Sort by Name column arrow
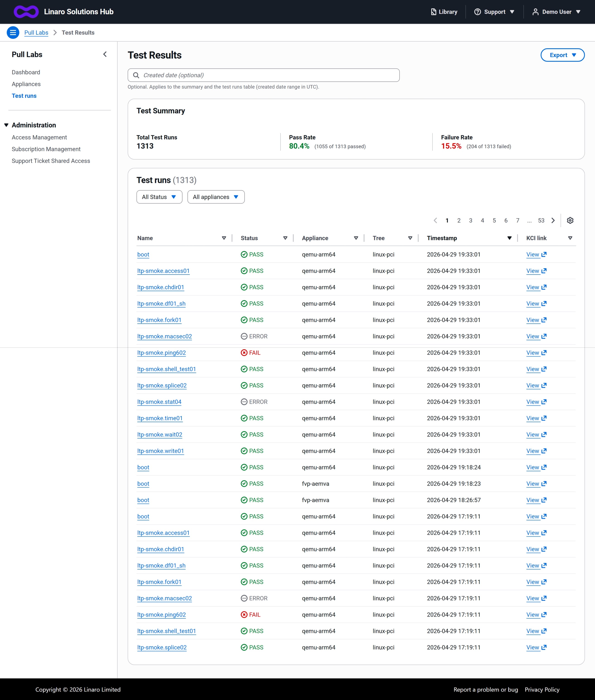 224,238
